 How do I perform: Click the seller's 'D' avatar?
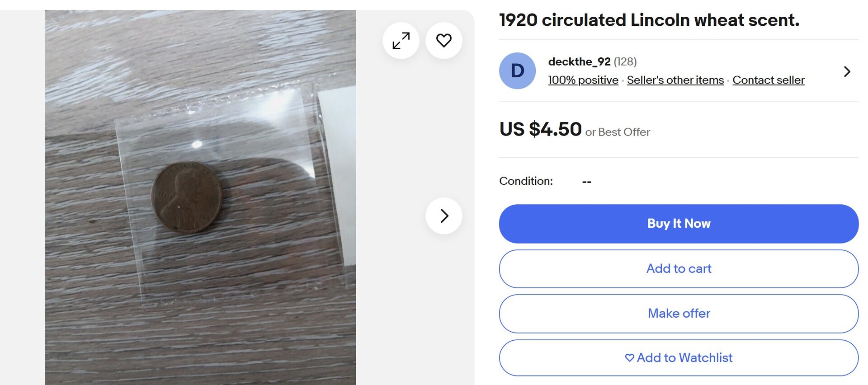[x=517, y=71]
